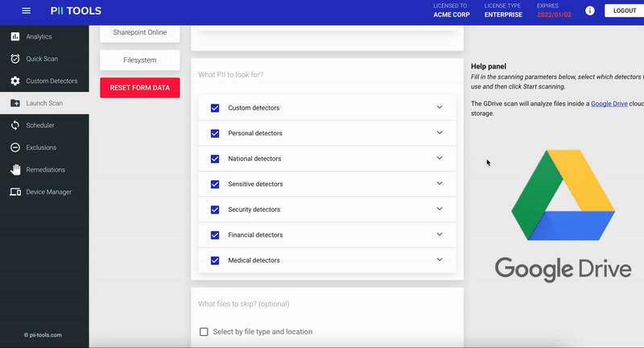The width and height of the screenshot is (644, 348).
Task: Uncheck Financial detectors checkbox
Action: (215, 235)
